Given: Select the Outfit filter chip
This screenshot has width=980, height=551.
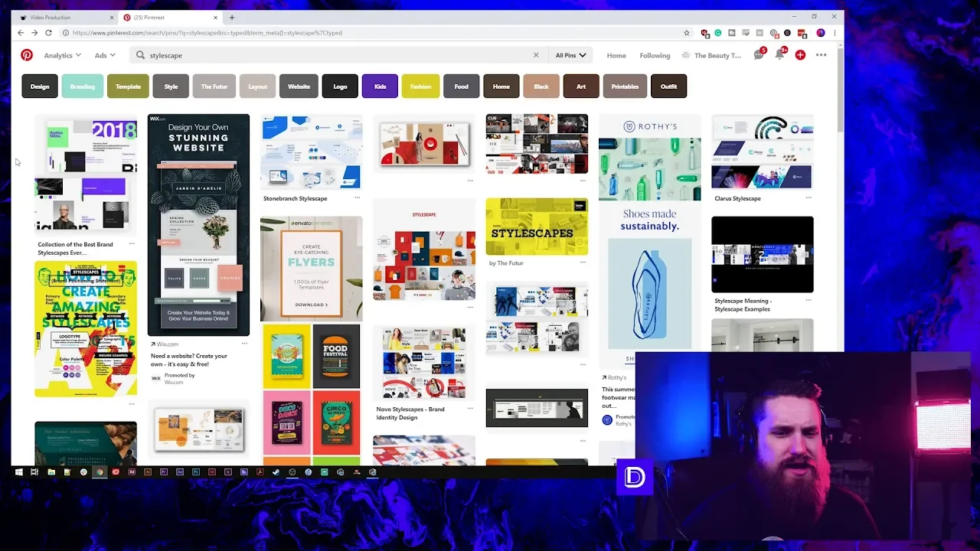Looking at the screenshot, I should (x=668, y=86).
